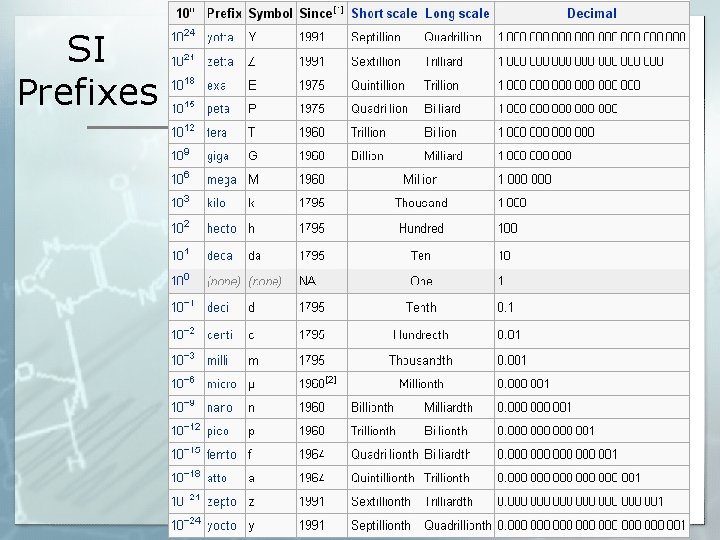Open the "exa" prefix link
This screenshot has height=540, width=720.
[x=216, y=85]
